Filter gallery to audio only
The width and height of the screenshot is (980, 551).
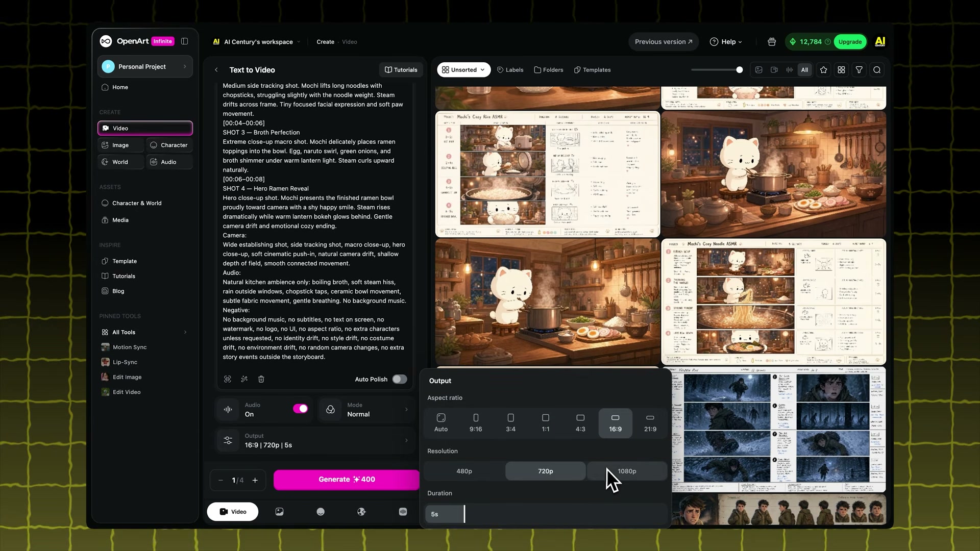coord(790,70)
